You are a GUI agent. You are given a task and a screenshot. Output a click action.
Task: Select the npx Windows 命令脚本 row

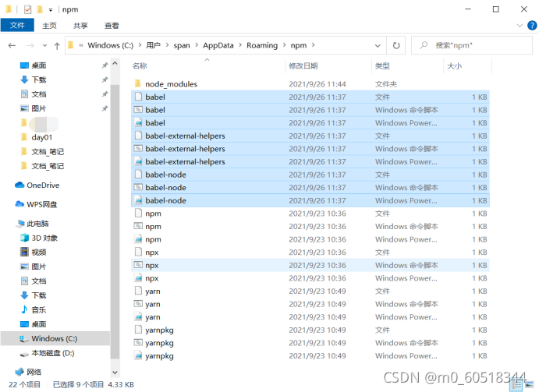click(x=310, y=265)
